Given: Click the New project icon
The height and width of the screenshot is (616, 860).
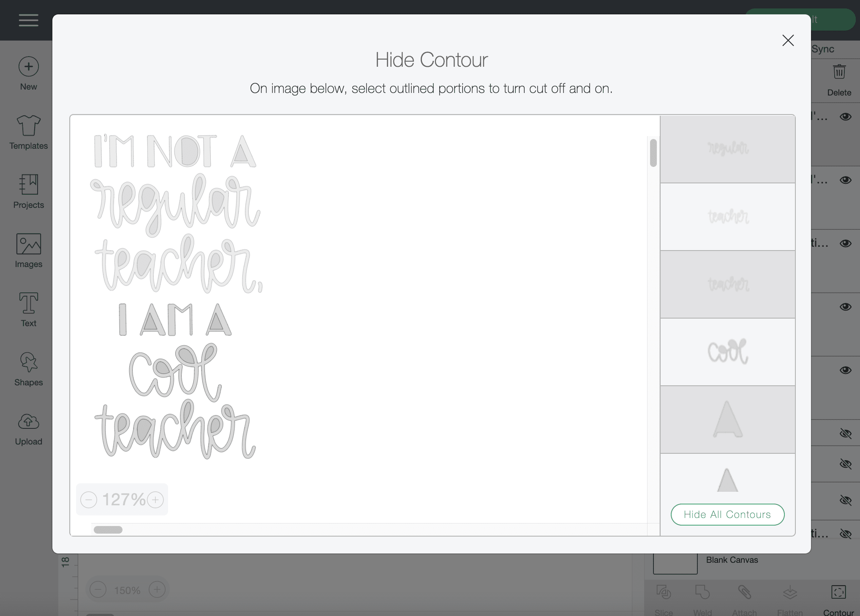Looking at the screenshot, I should point(28,67).
